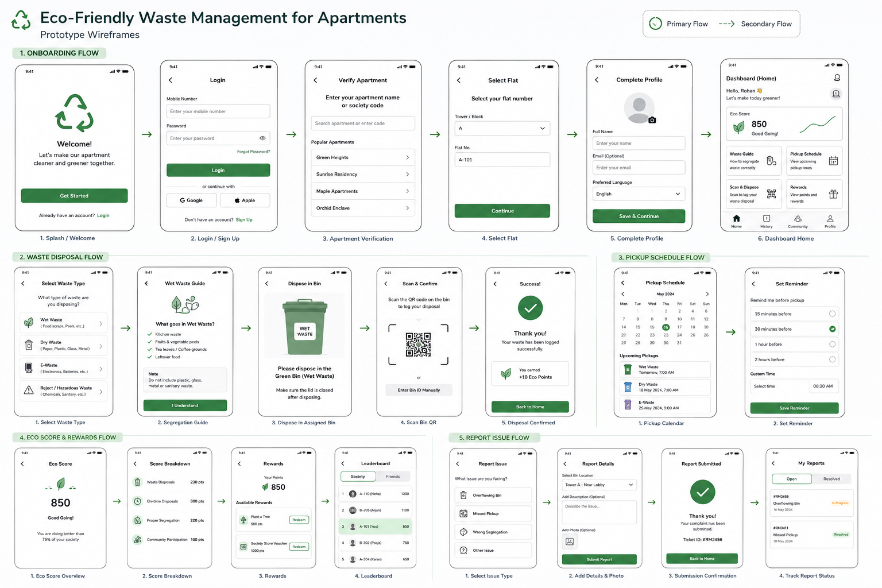Open the Tower / Block dropdown
882x588 pixels.
point(502,128)
